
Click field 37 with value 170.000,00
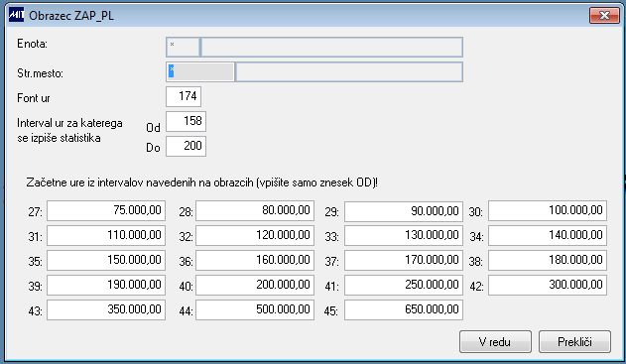click(404, 260)
